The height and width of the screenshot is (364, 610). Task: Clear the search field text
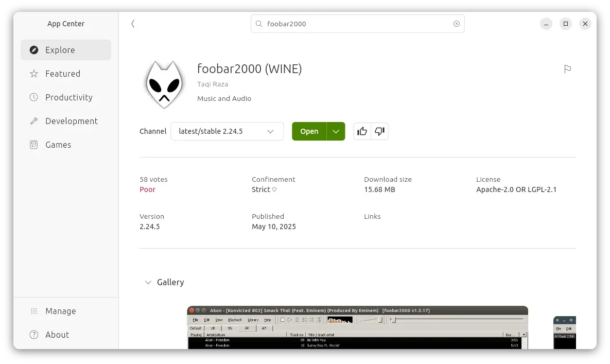pos(456,24)
